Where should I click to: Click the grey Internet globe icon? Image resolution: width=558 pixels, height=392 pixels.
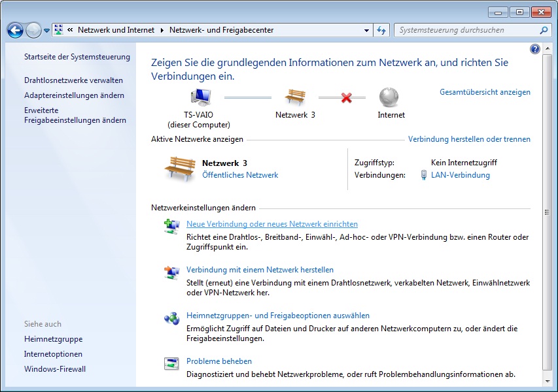click(389, 97)
